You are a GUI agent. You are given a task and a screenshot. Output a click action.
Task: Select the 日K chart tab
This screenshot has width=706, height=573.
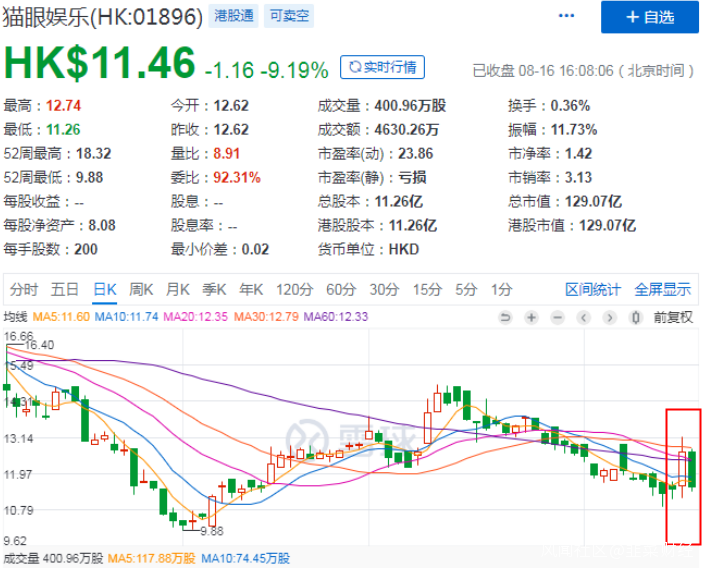point(105,289)
